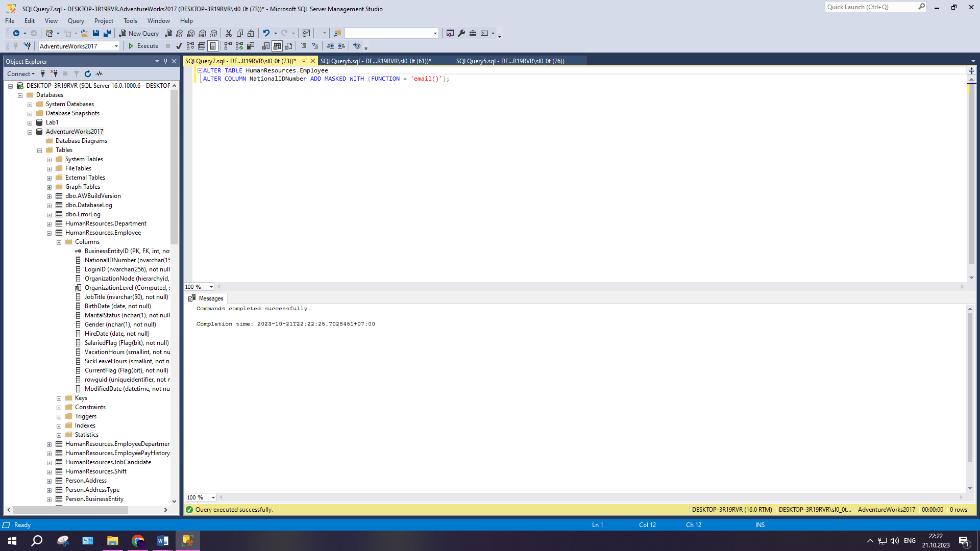The image size is (980, 551).
Task: Click the Toolbox icon in toolbar
Action: coord(473,33)
